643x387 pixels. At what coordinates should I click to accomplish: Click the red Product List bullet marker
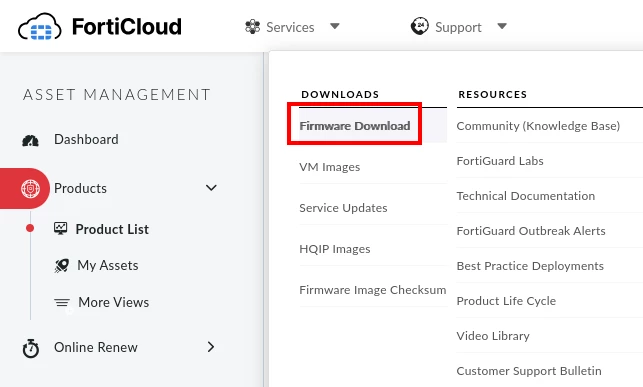pos(30,228)
